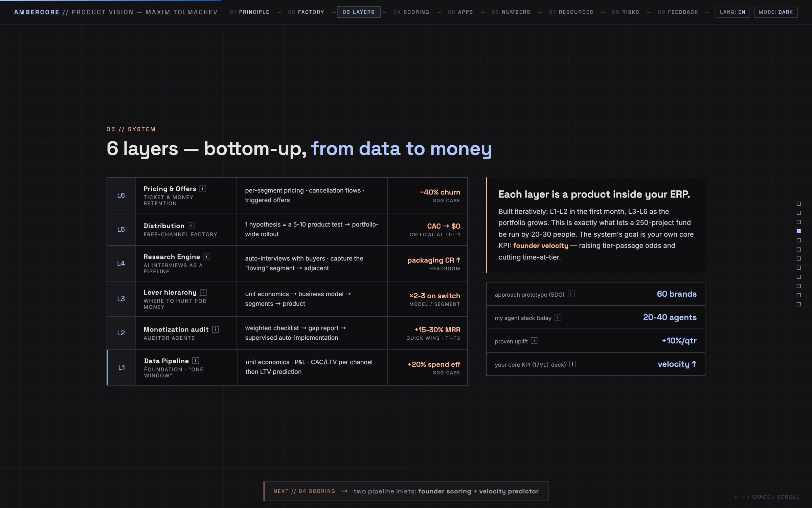Select the L3 layer cell
Image resolution: width=812 pixels, height=508 pixels.
(x=121, y=299)
